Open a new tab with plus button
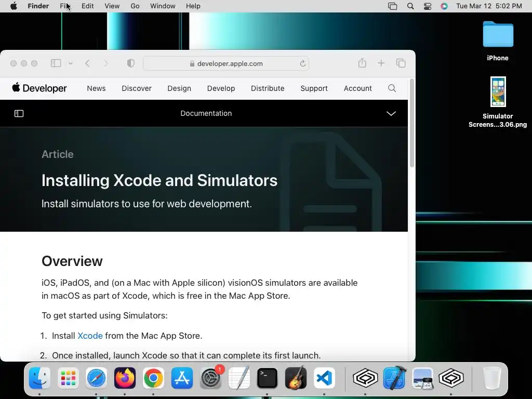 pyautogui.click(x=381, y=63)
